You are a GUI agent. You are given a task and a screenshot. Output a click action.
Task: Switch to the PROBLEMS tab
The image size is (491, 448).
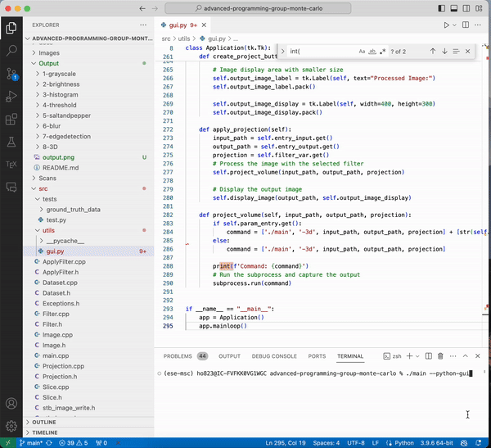[178, 356]
